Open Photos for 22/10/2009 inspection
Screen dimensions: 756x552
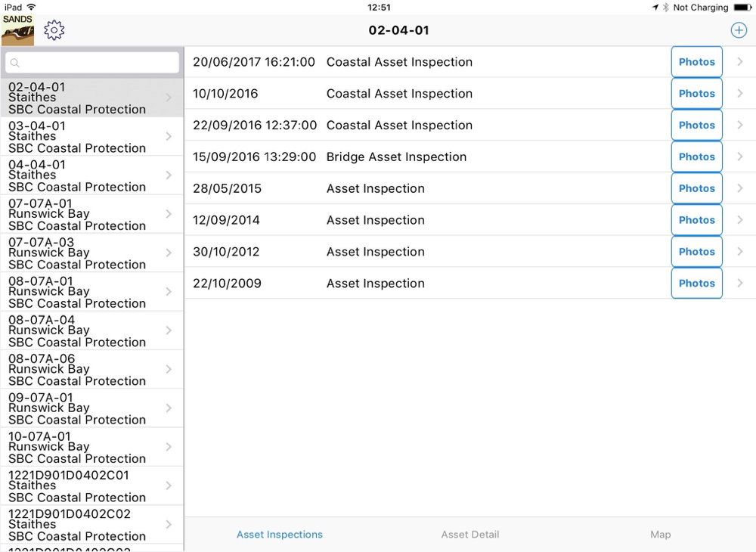697,283
